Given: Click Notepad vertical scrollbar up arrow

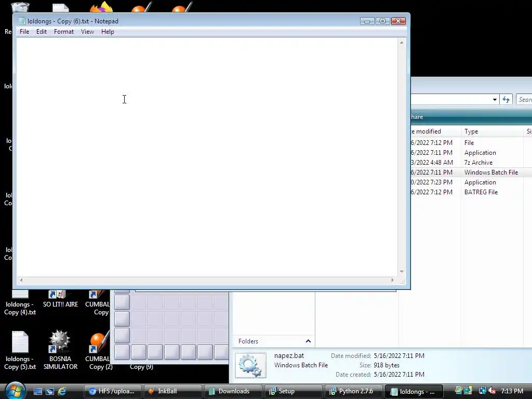Looking at the screenshot, I should click(x=402, y=43).
